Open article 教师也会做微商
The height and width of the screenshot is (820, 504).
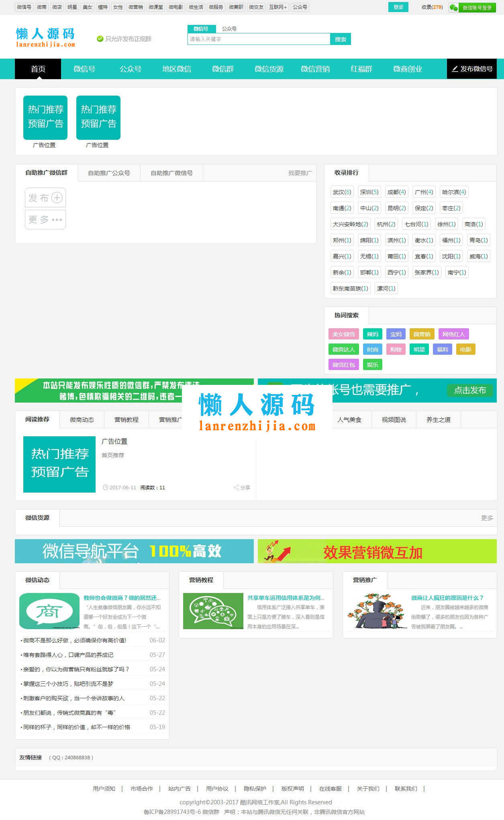122,598
